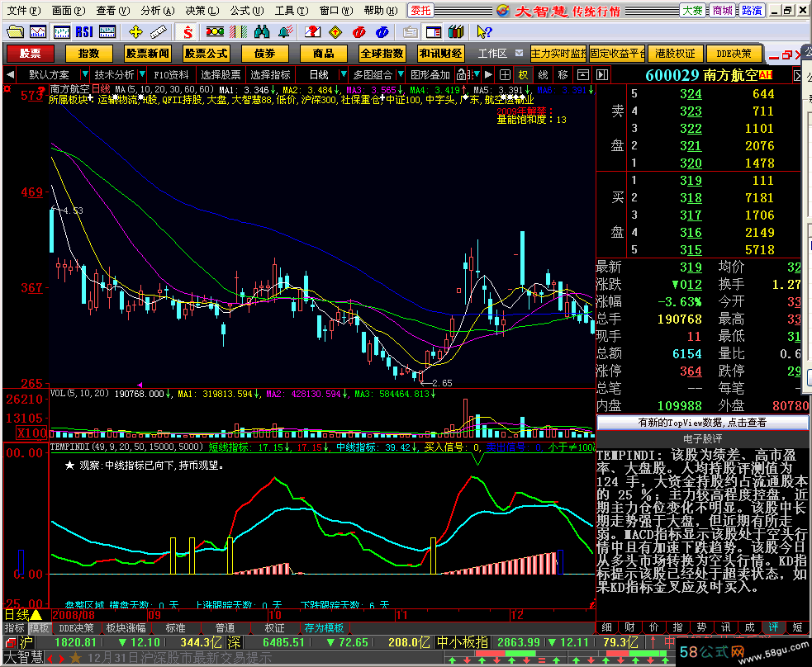The width and height of the screenshot is (812, 667).
Task: Click the 和讯财经 button
Action: coord(441,54)
